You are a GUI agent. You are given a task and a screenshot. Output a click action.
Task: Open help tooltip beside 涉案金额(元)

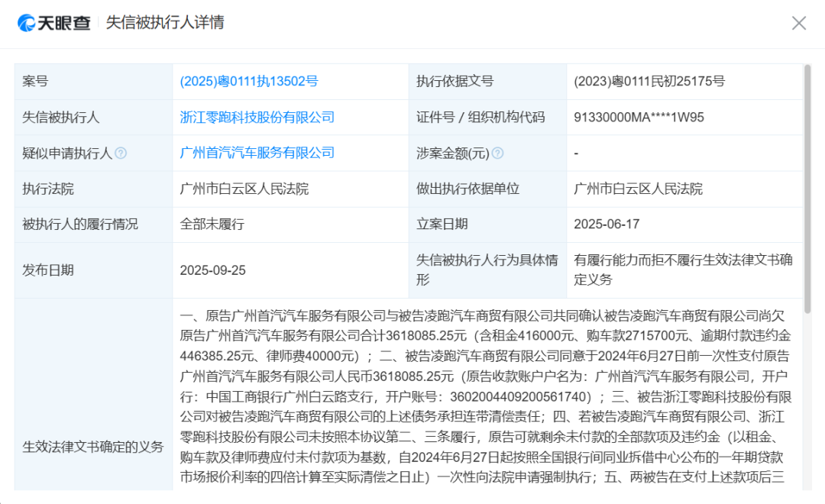coord(499,153)
